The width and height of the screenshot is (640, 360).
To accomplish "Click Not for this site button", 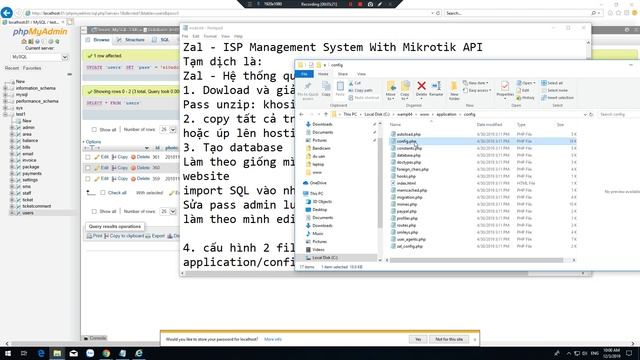I will [x=449, y=339].
